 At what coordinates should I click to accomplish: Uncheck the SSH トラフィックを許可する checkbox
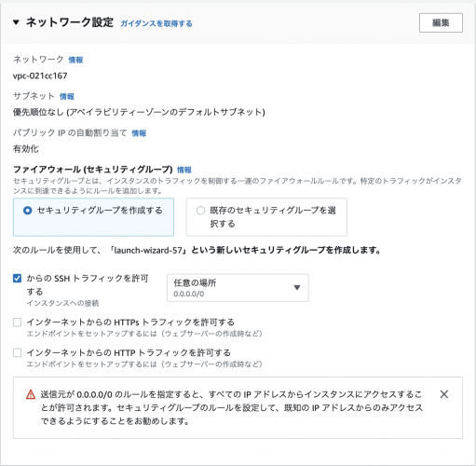coord(17,278)
